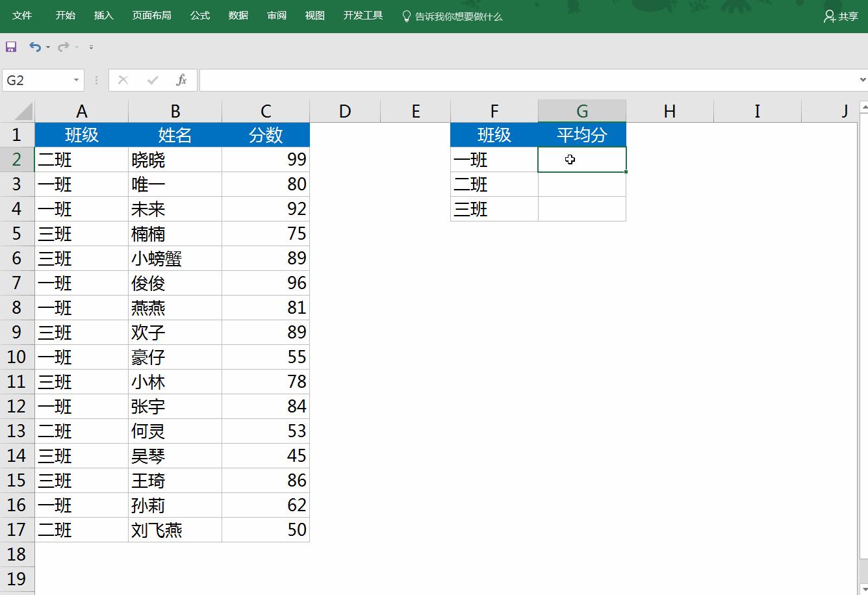
Task: Select column C by its header
Action: point(265,110)
